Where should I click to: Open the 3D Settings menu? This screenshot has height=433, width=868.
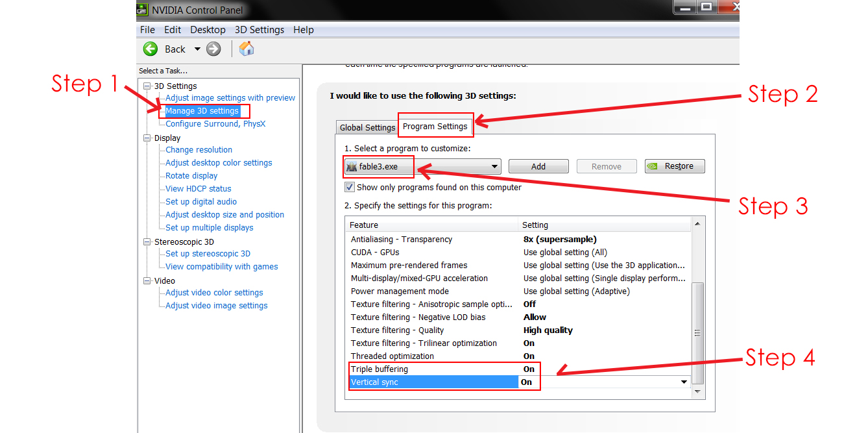tap(259, 30)
